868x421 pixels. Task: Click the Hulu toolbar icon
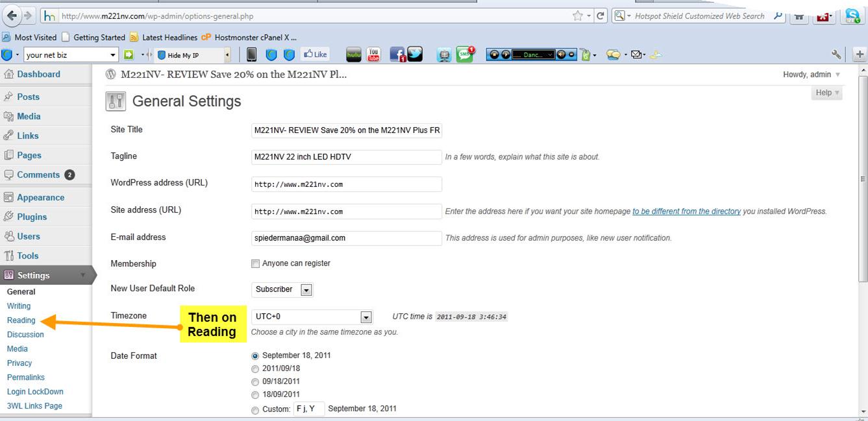pos(353,55)
